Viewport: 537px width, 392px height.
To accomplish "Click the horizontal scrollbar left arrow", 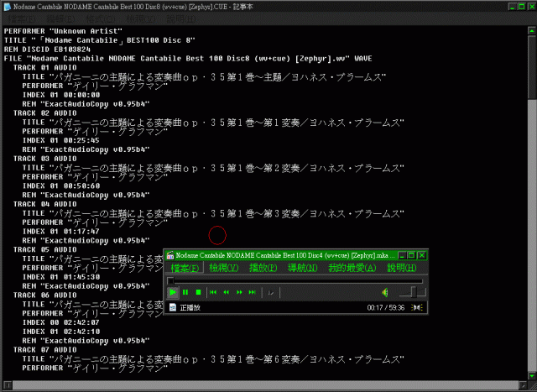I will tap(8, 384).
